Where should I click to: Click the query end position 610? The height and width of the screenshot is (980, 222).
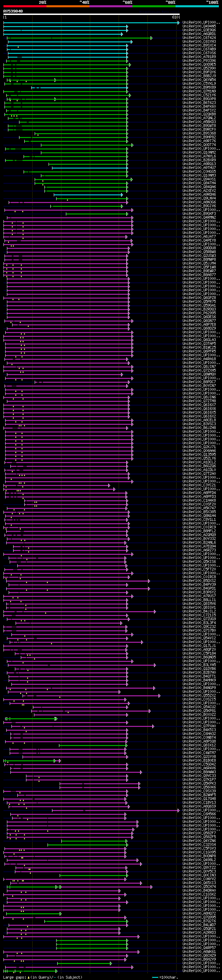click(x=175, y=17)
